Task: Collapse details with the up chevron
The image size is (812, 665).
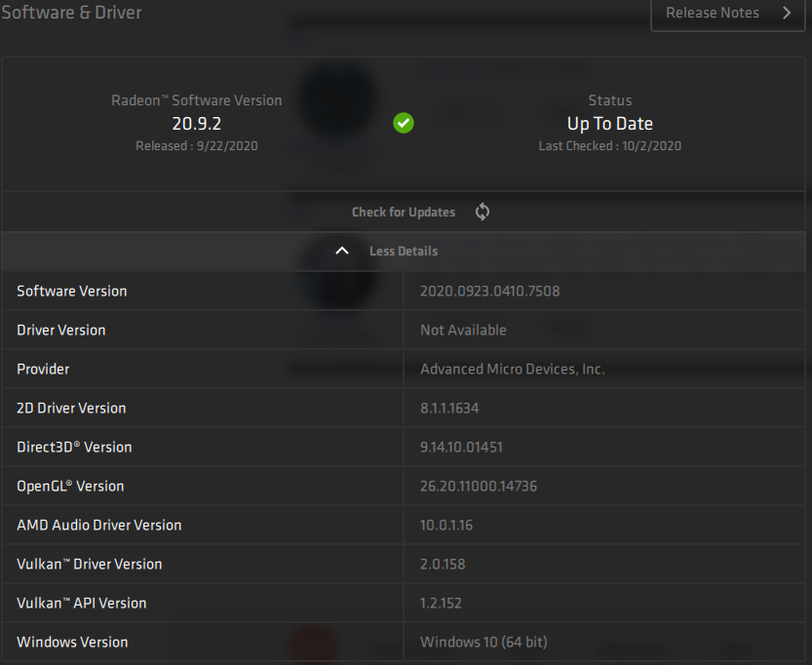Action: (342, 251)
